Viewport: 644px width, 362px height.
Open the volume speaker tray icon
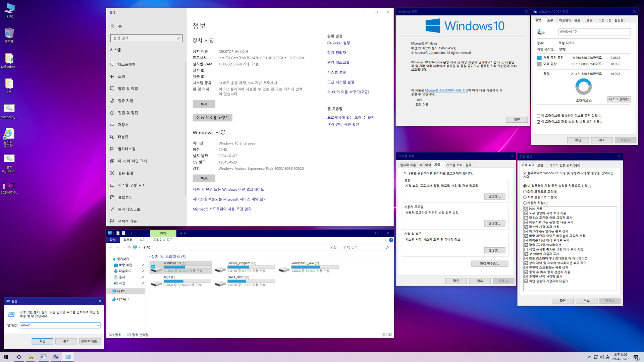point(602,357)
